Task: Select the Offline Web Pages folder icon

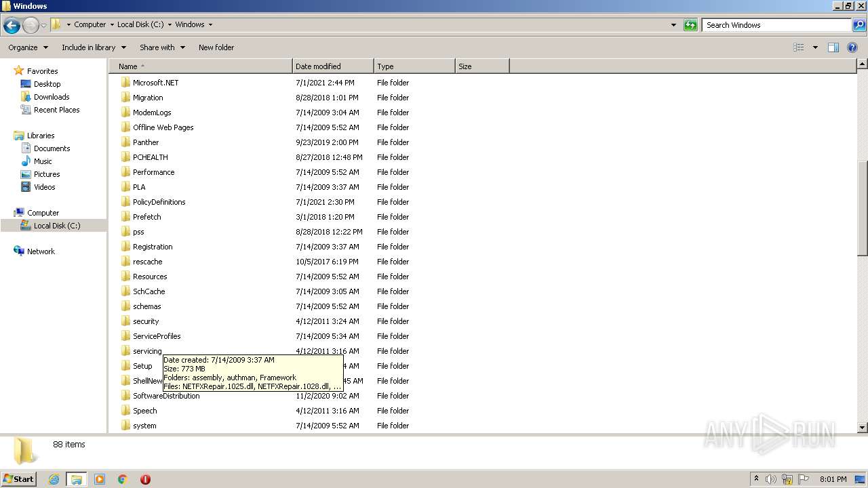Action: [125, 127]
